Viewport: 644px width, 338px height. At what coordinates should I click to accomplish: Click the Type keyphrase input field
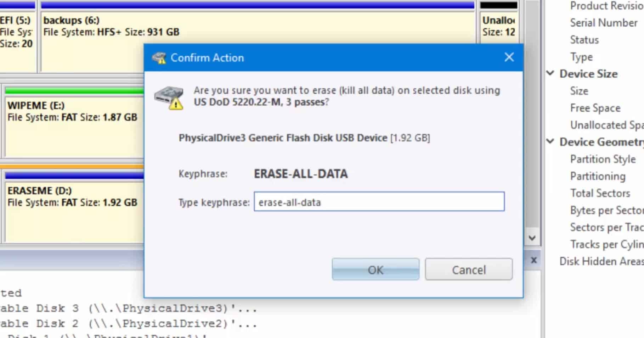point(379,202)
